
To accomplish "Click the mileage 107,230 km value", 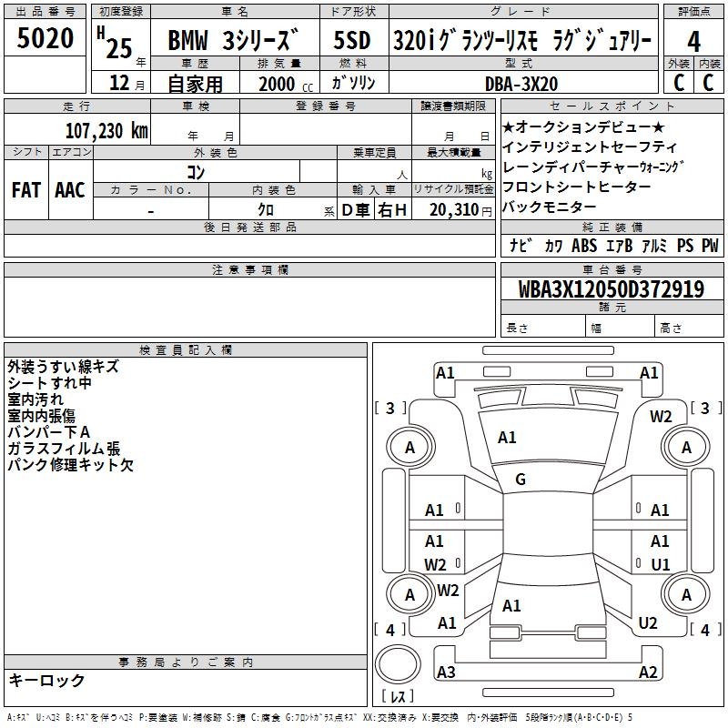I will (x=106, y=131).
